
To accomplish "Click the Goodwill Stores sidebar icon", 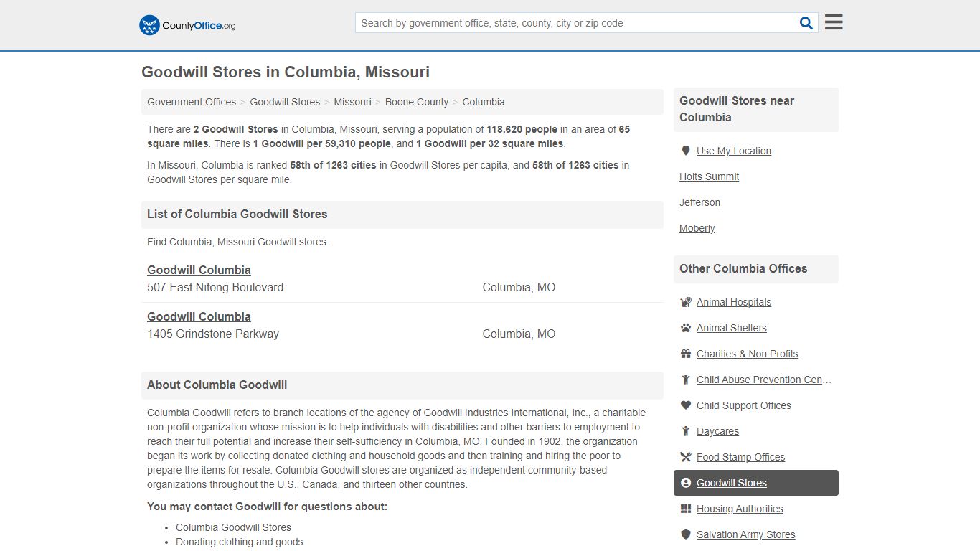I will [686, 483].
